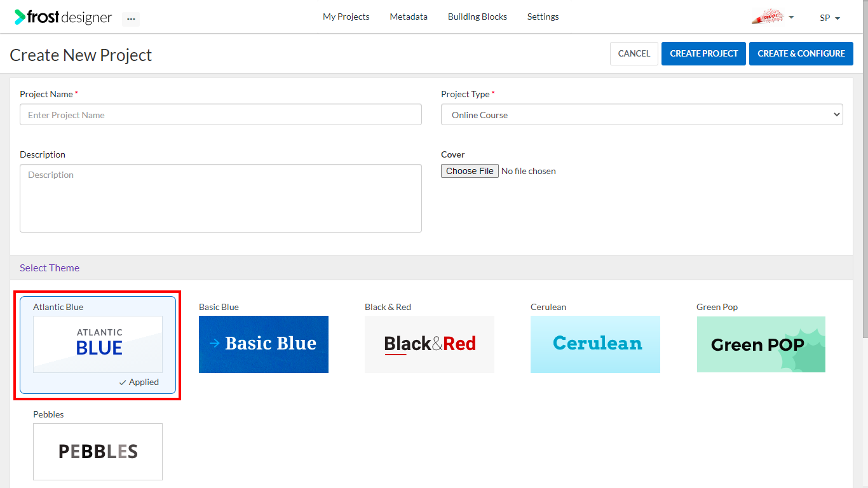The height and width of the screenshot is (488, 868).
Task: Expand the organization logo dropdown
Action: (773, 17)
